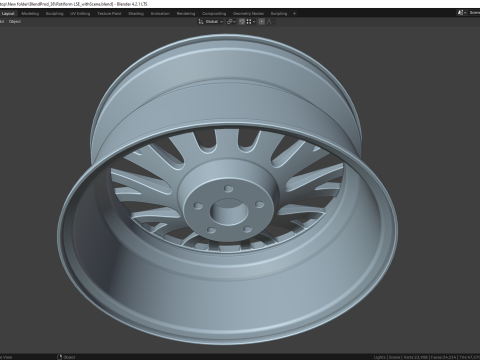
Task: Open the snapping options dropdown
Action: pyautogui.click(x=251, y=22)
